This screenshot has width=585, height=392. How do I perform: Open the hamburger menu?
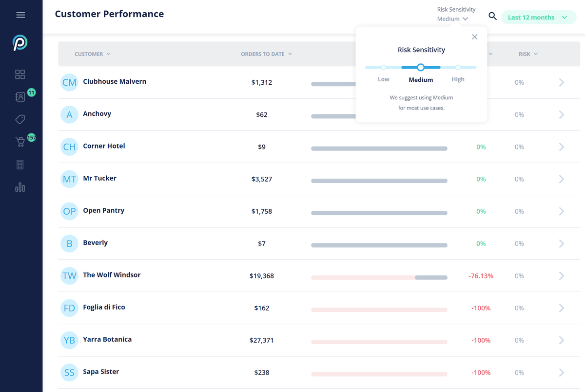click(20, 15)
